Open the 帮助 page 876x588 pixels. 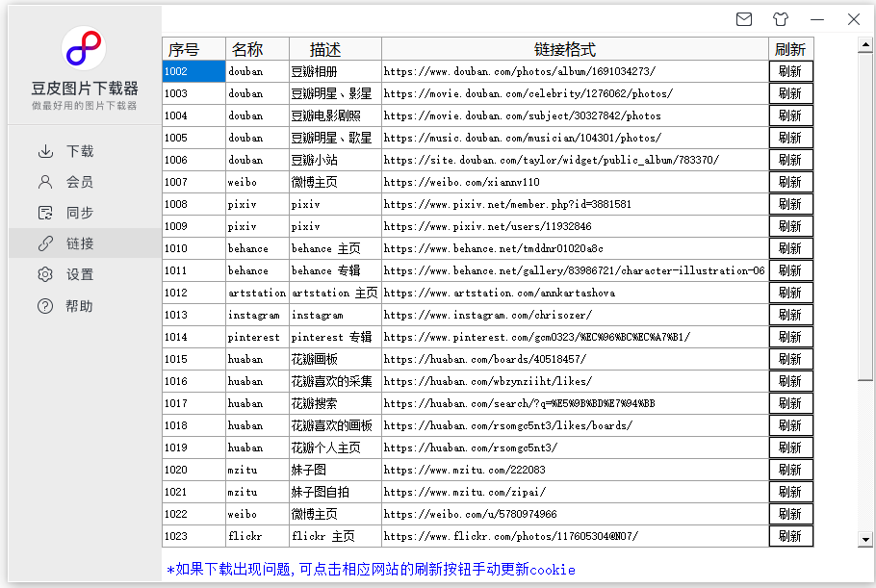point(85,306)
